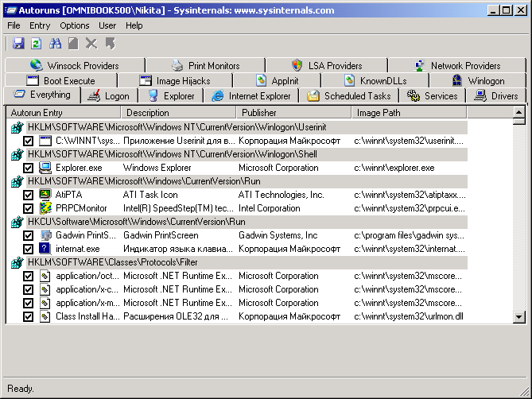Switch to the Services tab
Viewport: 532px width, 399px height.
tap(433, 96)
